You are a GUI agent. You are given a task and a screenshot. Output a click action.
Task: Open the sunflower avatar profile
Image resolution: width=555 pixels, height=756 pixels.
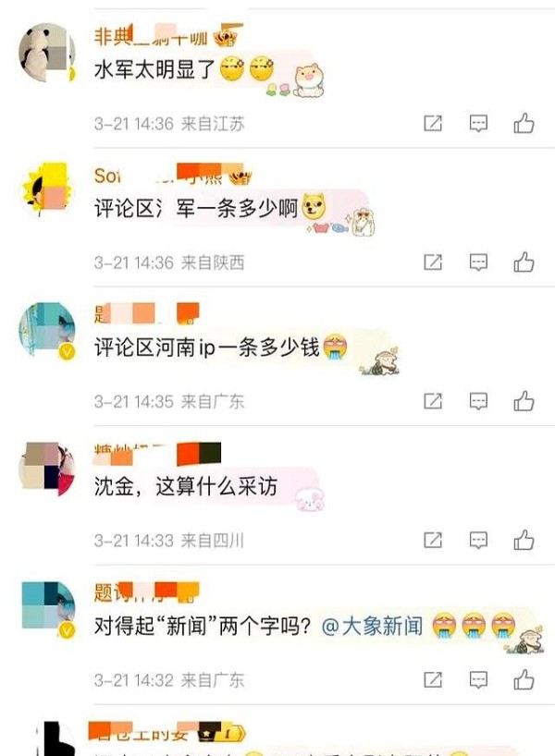[x=47, y=190]
